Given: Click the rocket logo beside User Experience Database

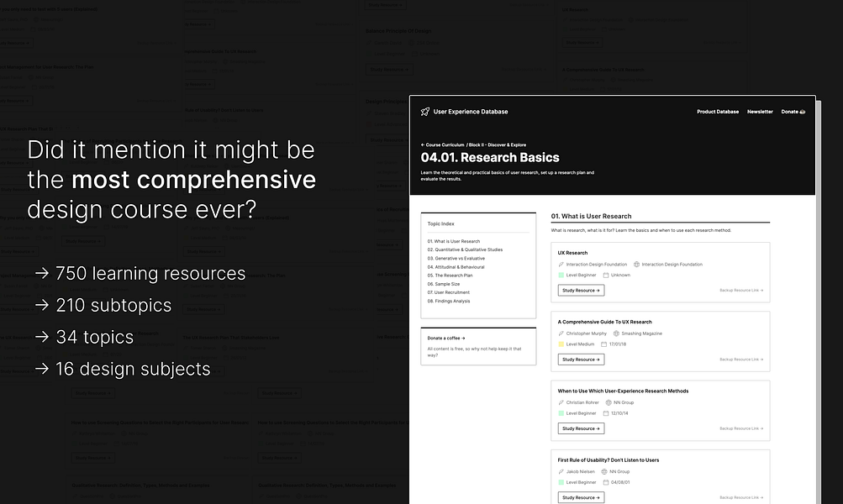Looking at the screenshot, I should pos(424,111).
